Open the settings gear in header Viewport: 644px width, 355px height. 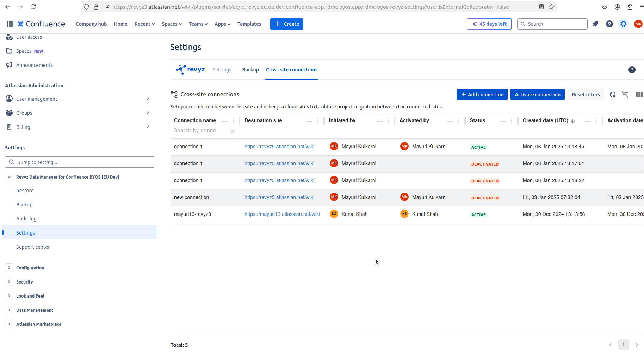click(624, 24)
